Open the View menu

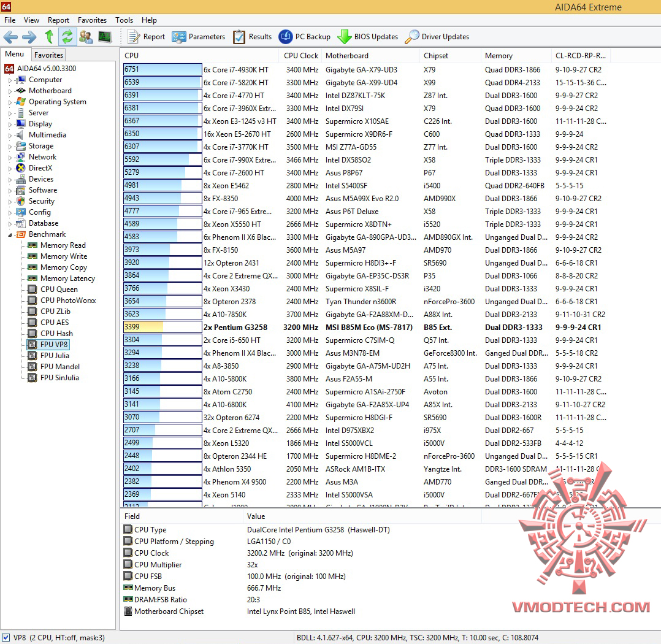(32, 20)
